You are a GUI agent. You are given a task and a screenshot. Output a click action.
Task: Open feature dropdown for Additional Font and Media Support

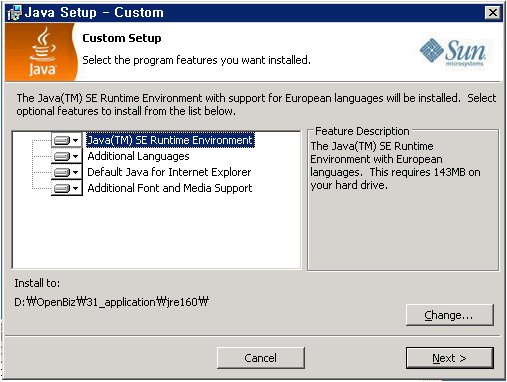pos(67,188)
